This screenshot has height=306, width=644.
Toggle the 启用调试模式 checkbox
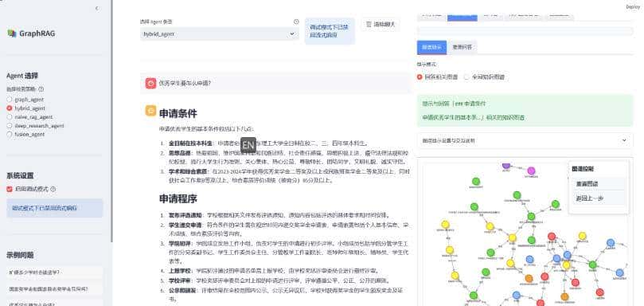click(10, 189)
